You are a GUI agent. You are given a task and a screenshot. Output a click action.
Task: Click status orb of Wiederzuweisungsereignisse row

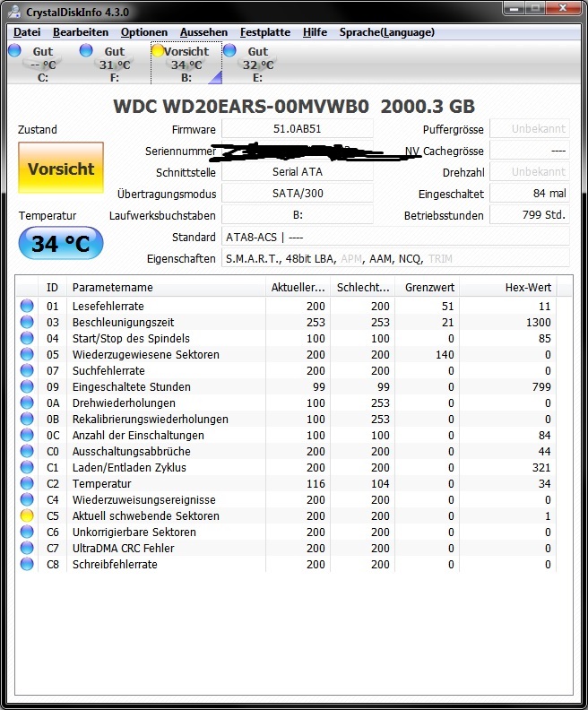tap(27, 499)
